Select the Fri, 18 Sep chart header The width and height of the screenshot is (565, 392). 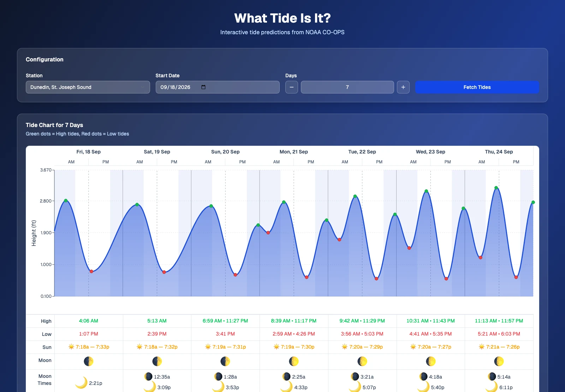(89, 152)
